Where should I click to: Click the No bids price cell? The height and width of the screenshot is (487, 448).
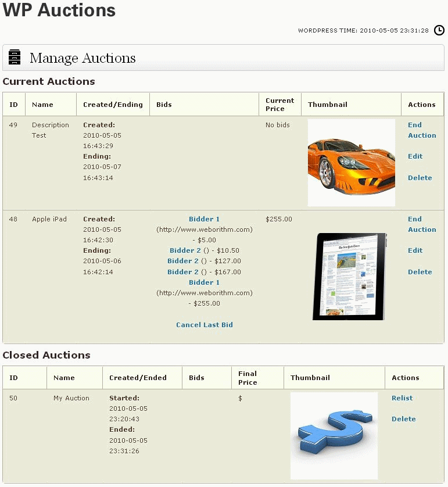click(278, 125)
